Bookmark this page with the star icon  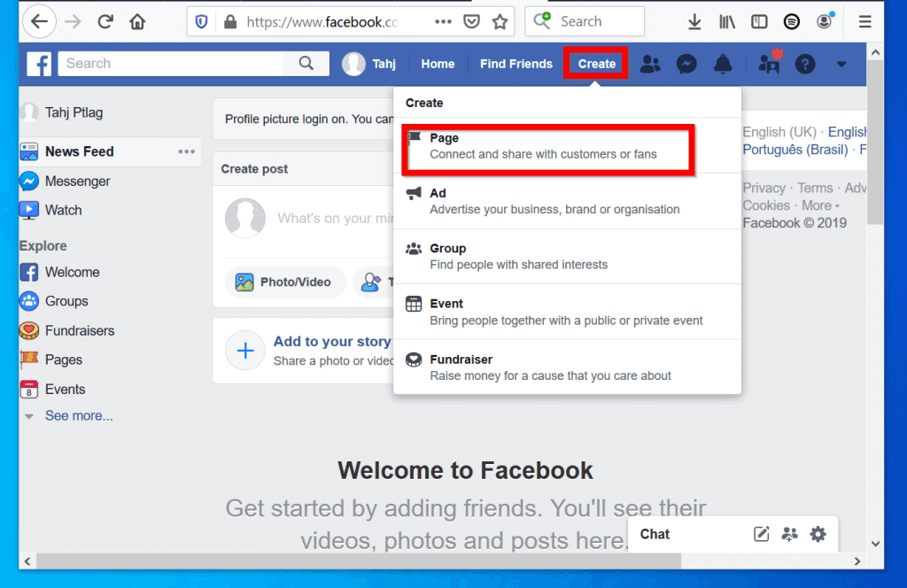(x=500, y=22)
